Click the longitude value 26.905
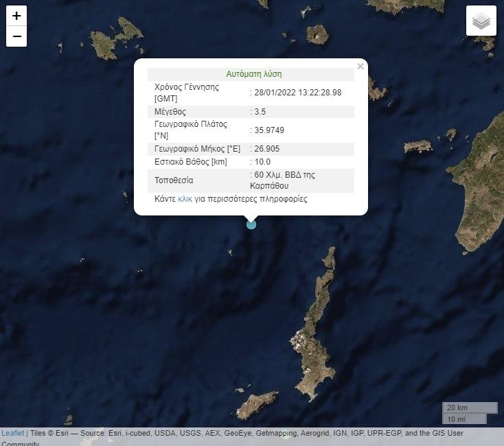 [x=266, y=149]
